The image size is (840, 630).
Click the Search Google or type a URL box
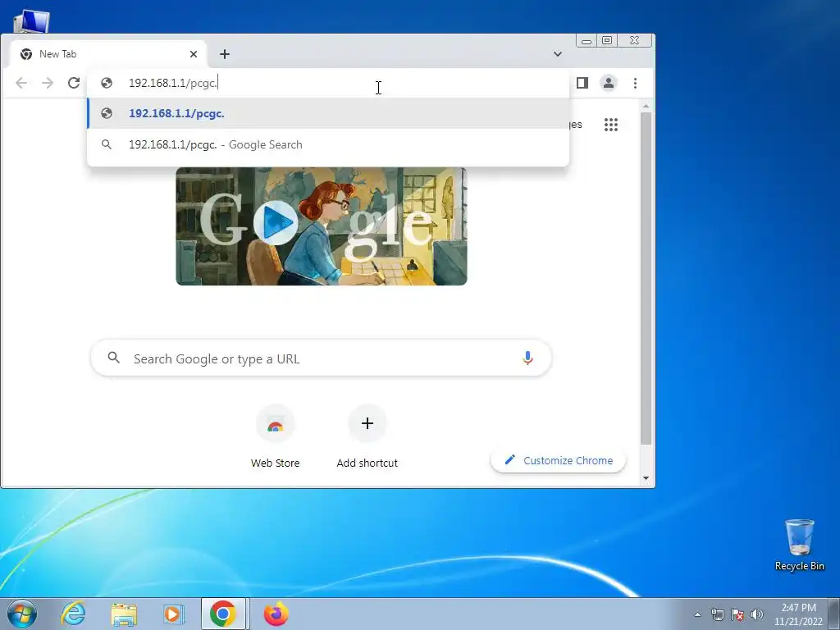(x=322, y=358)
